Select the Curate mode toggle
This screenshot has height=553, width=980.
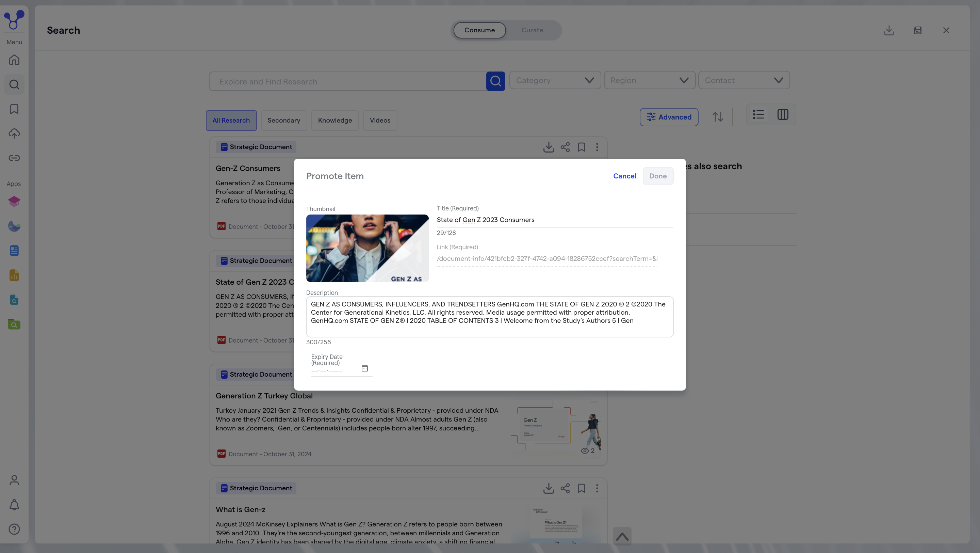point(532,30)
